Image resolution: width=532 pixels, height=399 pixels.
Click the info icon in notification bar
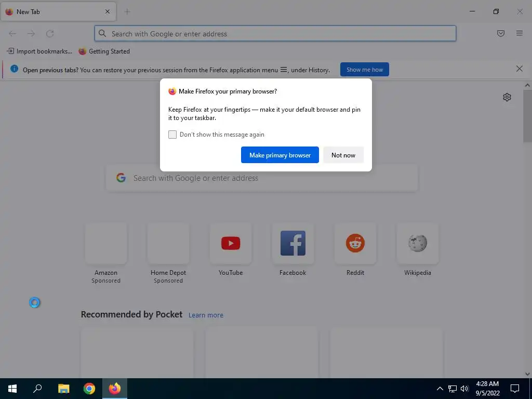point(14,69)
